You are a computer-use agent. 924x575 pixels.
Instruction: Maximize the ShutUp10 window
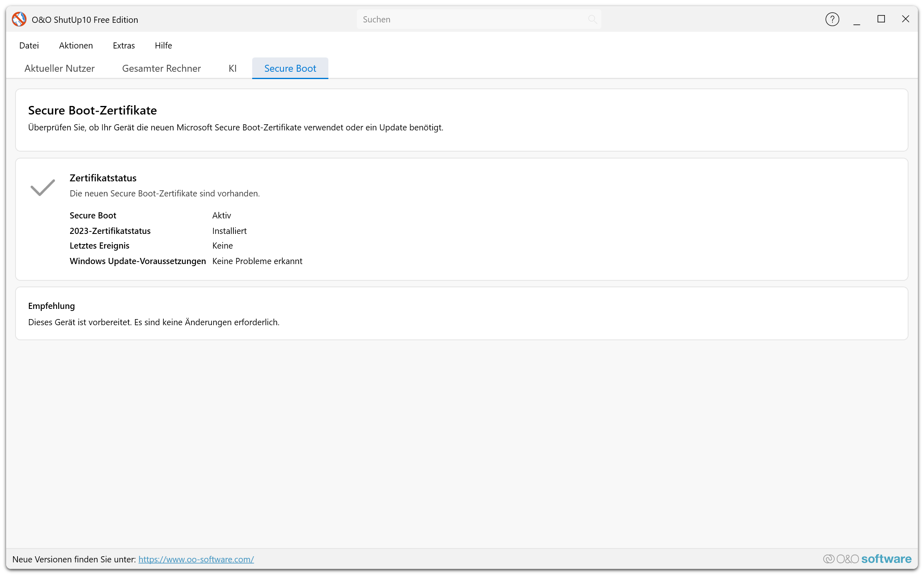click(x=881, y=19)
